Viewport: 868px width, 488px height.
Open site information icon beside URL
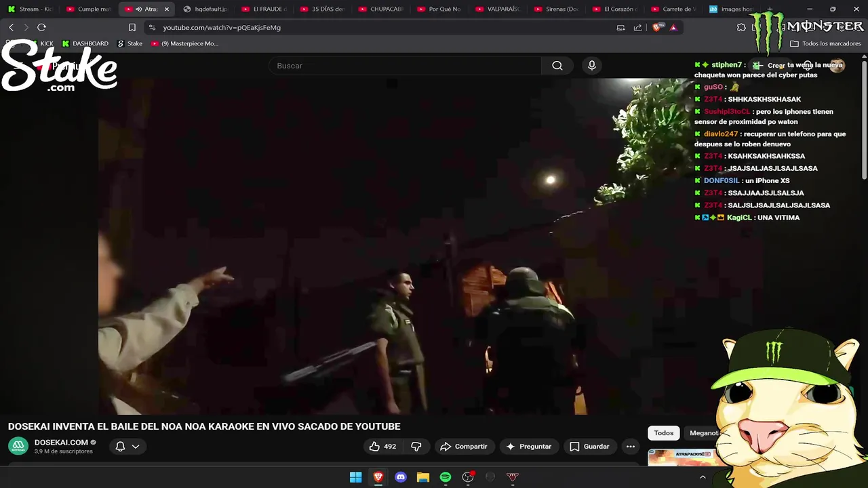(152, 28)
